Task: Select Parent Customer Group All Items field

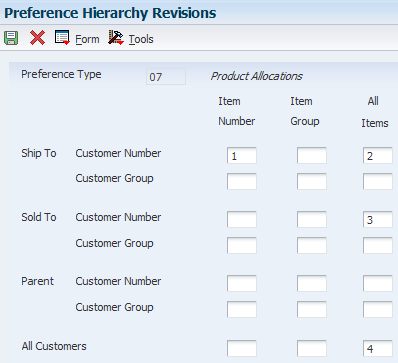Action: 378,309
